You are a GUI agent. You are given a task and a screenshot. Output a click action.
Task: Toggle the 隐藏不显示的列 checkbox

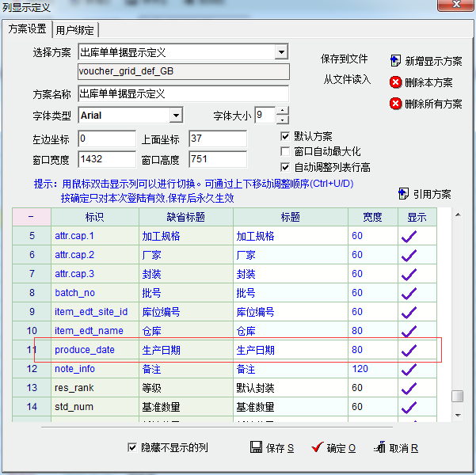click(132, 447)
